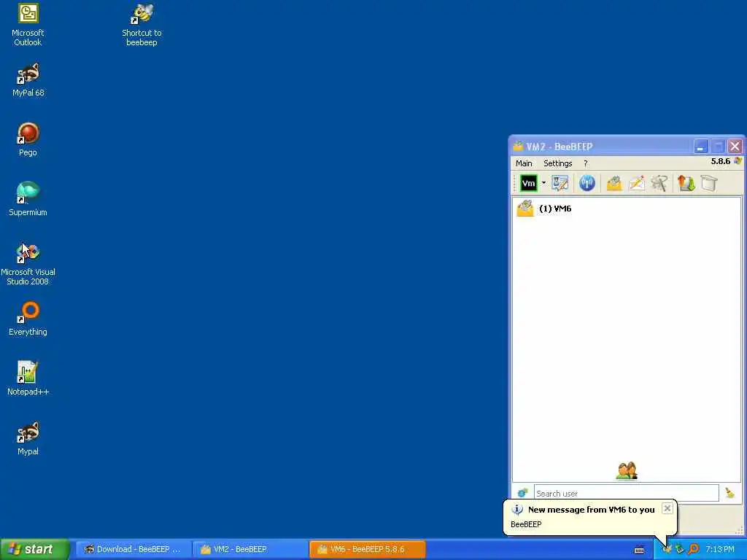Click the broom clear-search icon
Screen dimensions: 747x560
(x=729, y=493)
